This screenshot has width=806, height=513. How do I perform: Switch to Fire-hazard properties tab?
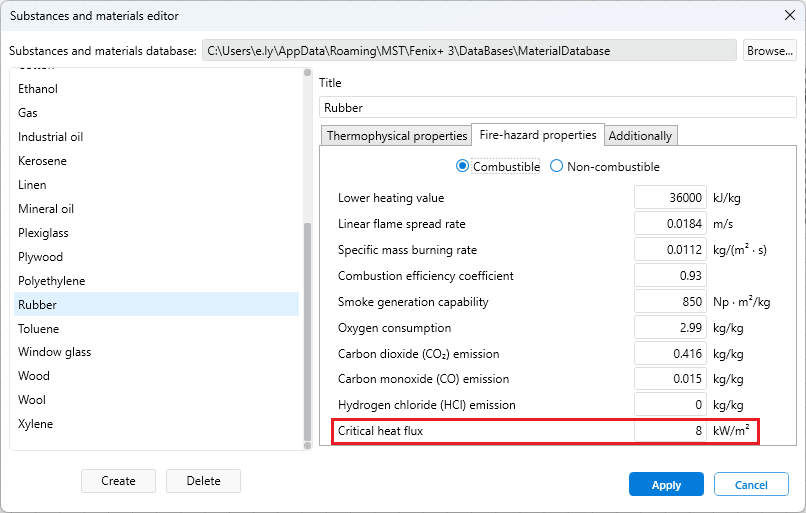(537, 135)
